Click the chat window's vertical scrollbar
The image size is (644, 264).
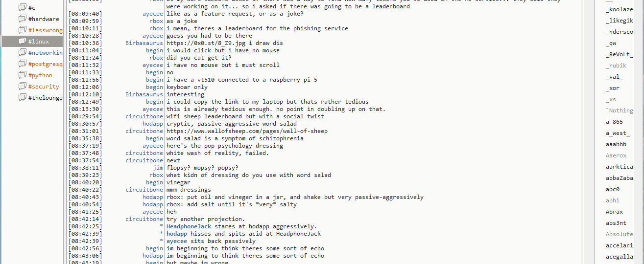click(x=588, y=132)
